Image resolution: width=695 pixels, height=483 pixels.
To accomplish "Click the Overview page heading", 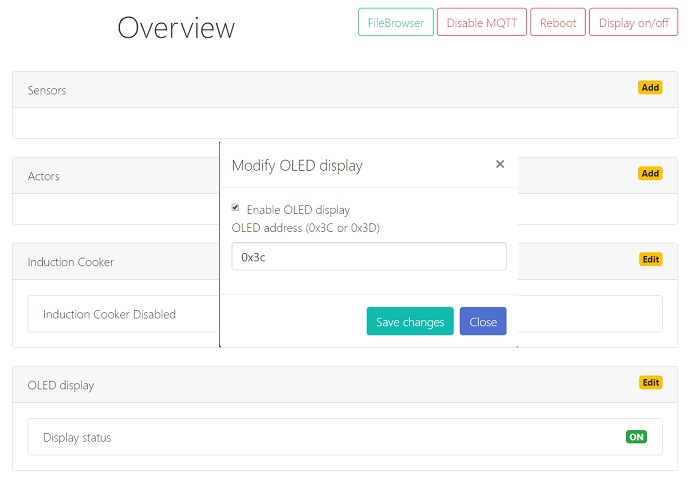I will [x=176, y=28].
